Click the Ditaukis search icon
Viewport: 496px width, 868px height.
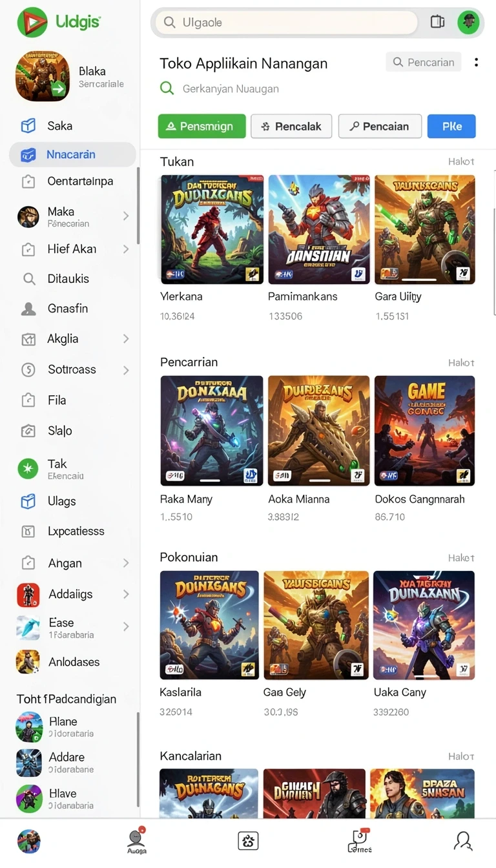[x=28, y=279]
